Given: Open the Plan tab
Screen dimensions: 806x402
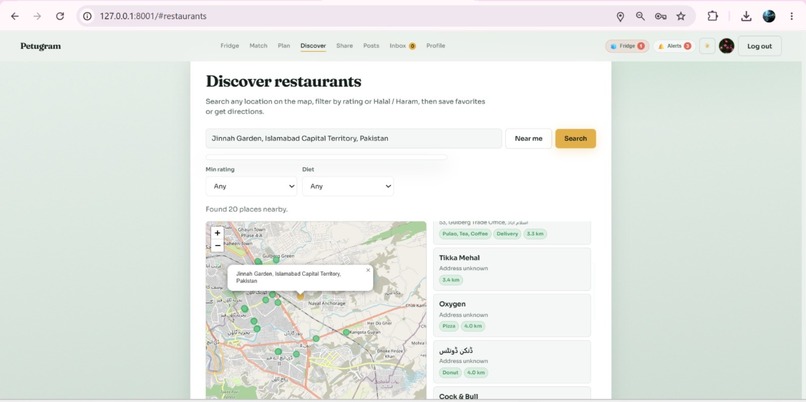Looking at the screenshot, I should click(284, 46).
